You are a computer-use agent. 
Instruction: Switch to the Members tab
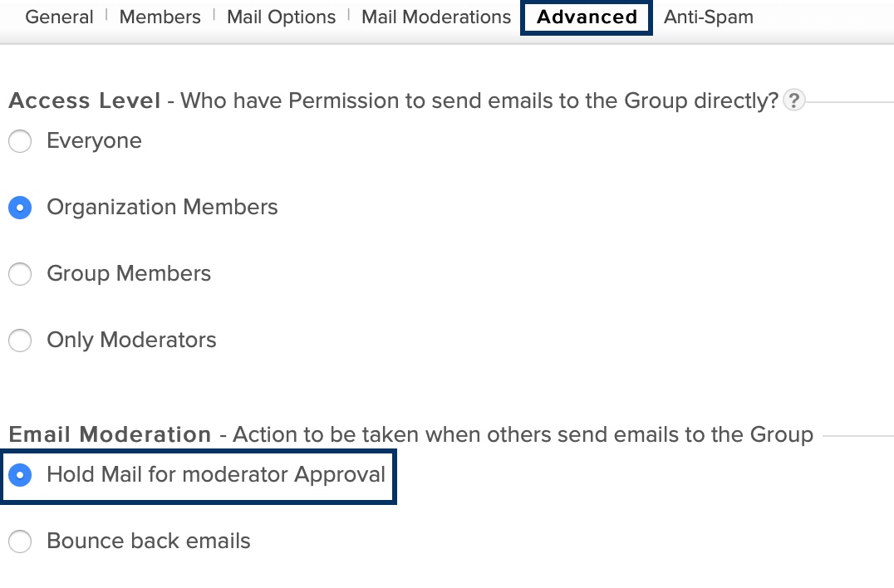pos(160,17)
